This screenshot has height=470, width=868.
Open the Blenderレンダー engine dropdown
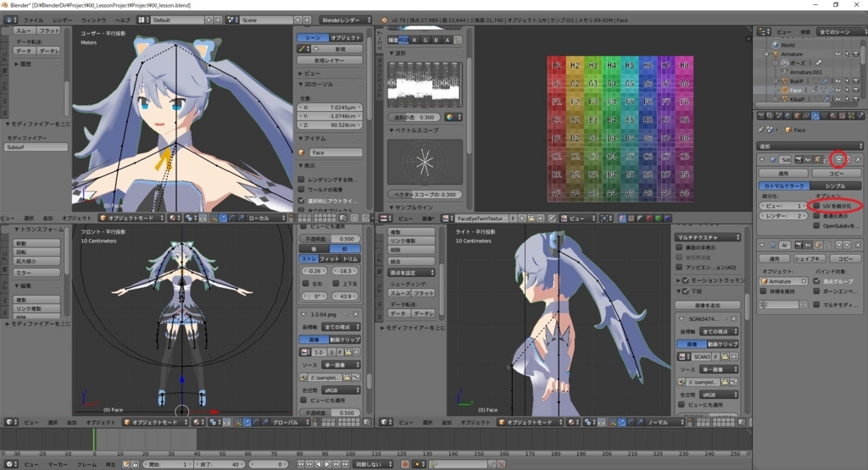click(x=345, y=20)
